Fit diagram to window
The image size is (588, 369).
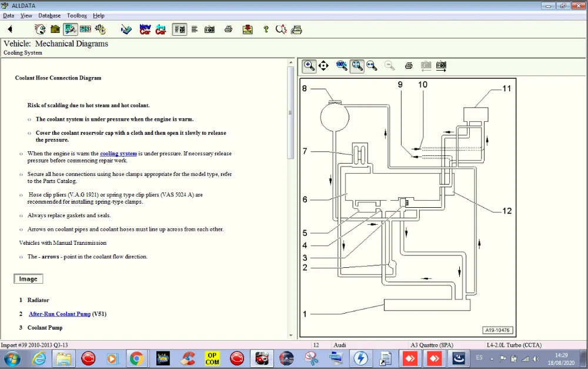pyautogui.click(x=357, y=66)
